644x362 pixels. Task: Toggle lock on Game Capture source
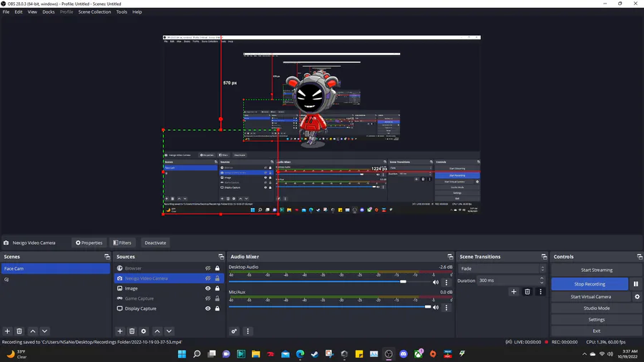click(x=218, y=298)
